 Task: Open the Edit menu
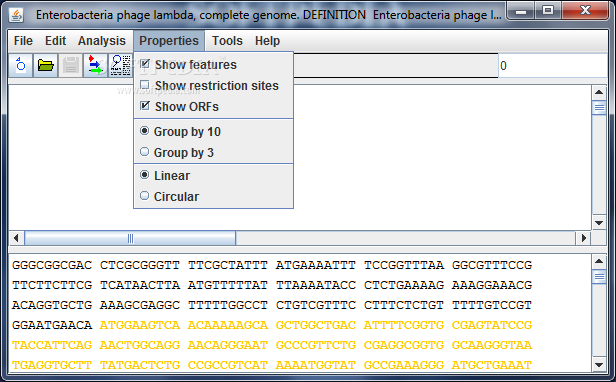pyautogui.click(x=55, y=41)
